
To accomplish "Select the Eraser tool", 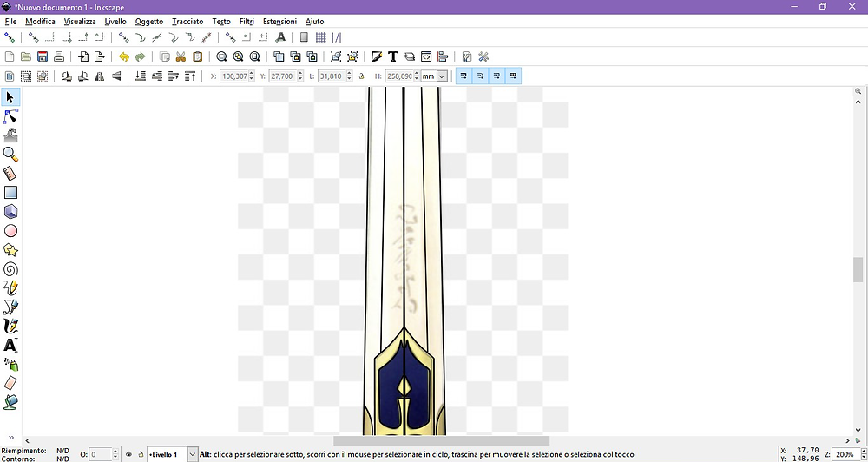I will tap(10, 383).
